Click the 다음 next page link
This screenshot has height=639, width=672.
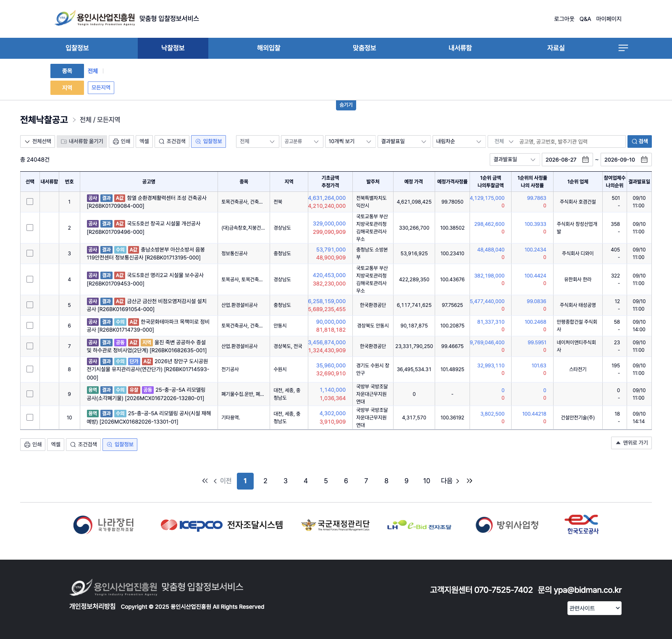[450, 481]
